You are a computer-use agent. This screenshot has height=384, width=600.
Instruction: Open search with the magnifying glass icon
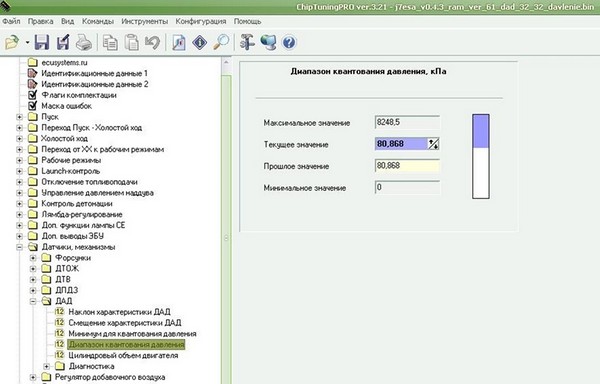(x=221, y=42)
